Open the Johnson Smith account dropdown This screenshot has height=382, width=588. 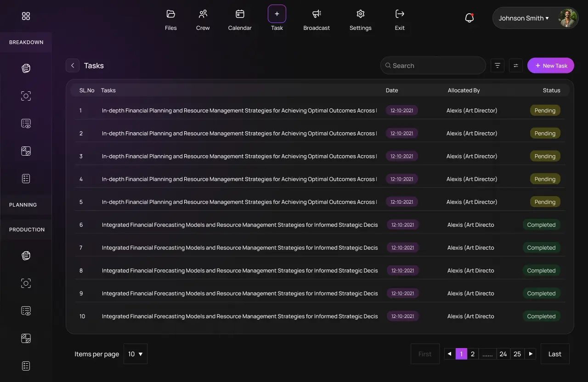pyautogui.click(x=523, y=18)
